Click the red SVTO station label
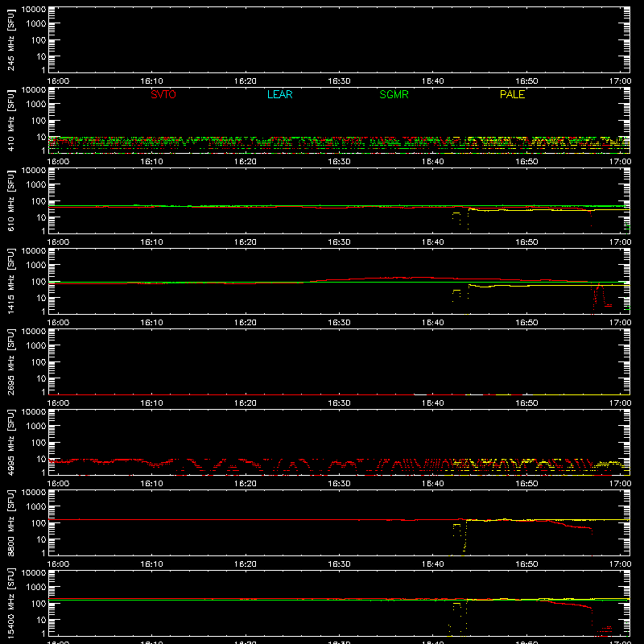Viewport: 644px width, 644px height. 163,94
